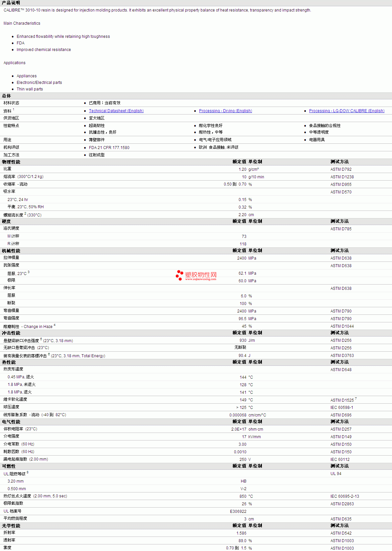Viewport: 392px width, 551px height.
Task: Select the '0.0010' dissipation factor value
Action: click(240, 452)
